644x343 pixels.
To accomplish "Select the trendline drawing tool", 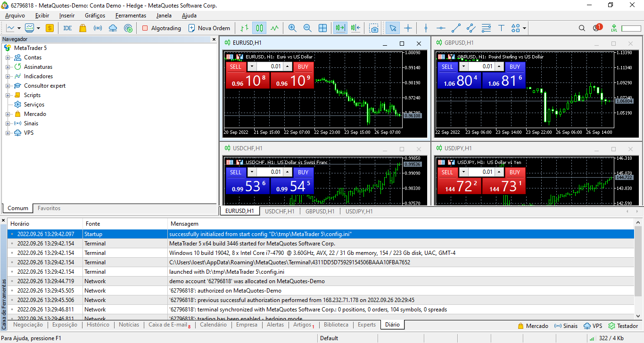I will coord(456,28).
